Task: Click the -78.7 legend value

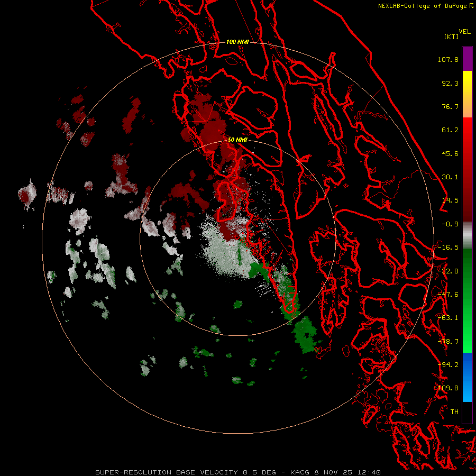Action: pos(448,342)
